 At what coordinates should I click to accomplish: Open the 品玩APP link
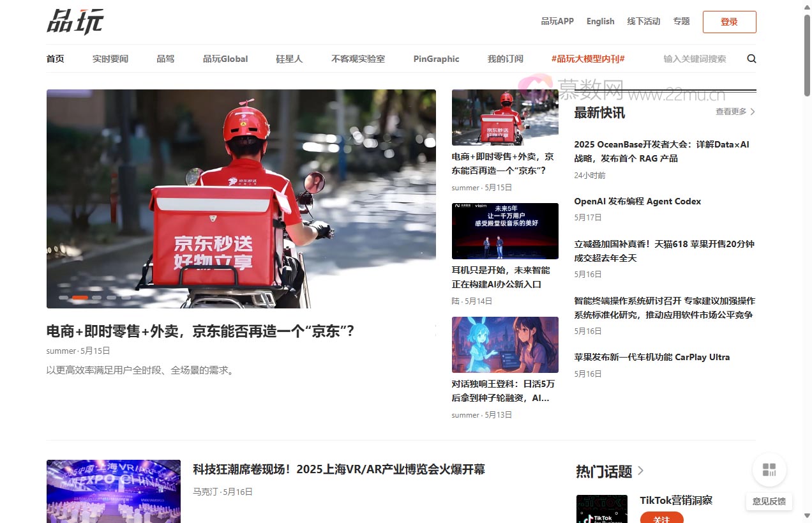tap(557, 21)
